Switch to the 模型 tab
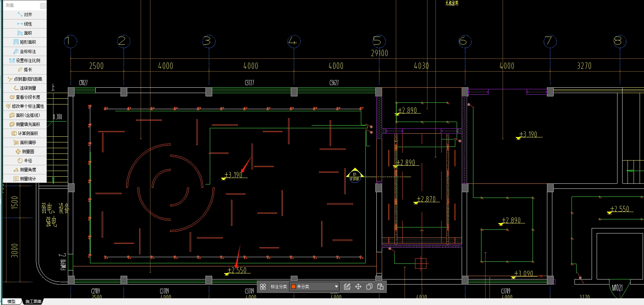644x305 pixels. 11,301
